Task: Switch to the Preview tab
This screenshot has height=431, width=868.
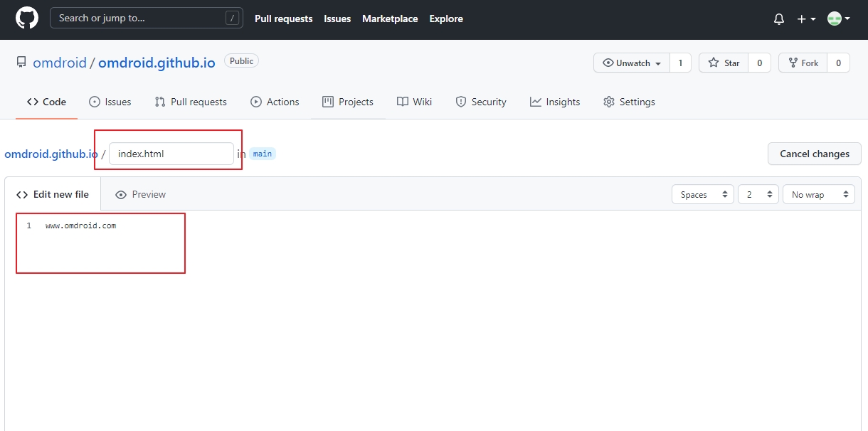Action: pos(140,194)
